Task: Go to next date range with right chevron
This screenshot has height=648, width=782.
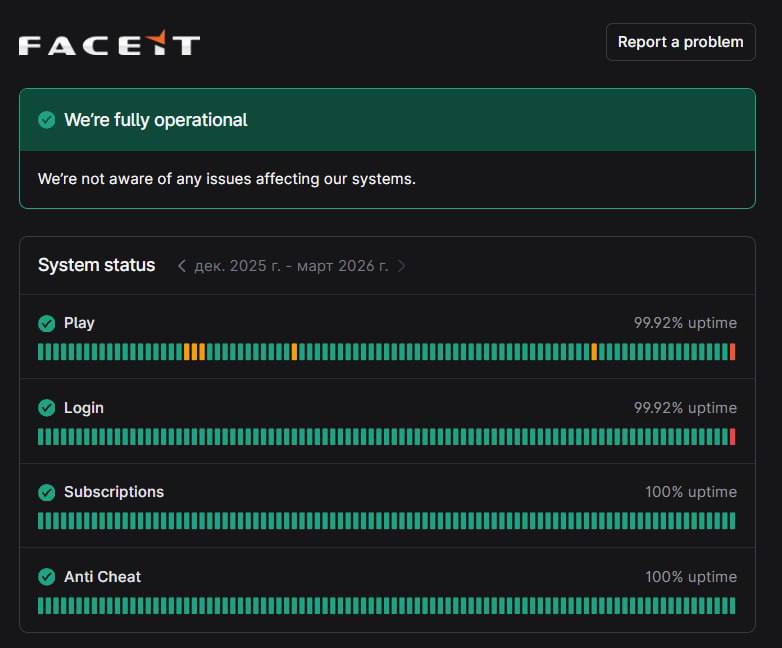Action: [402, 266]
